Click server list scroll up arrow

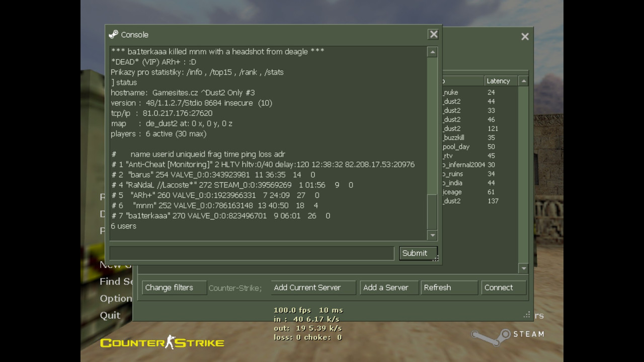(524, 81)
